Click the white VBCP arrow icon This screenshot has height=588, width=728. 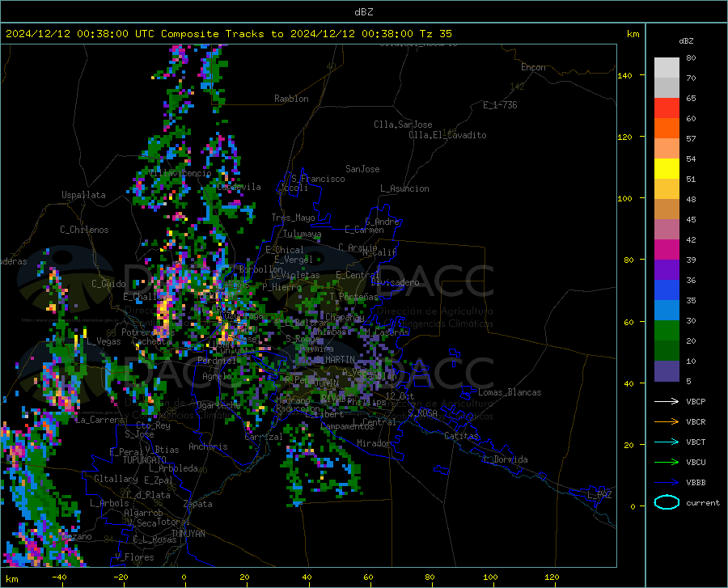point(667,401)
